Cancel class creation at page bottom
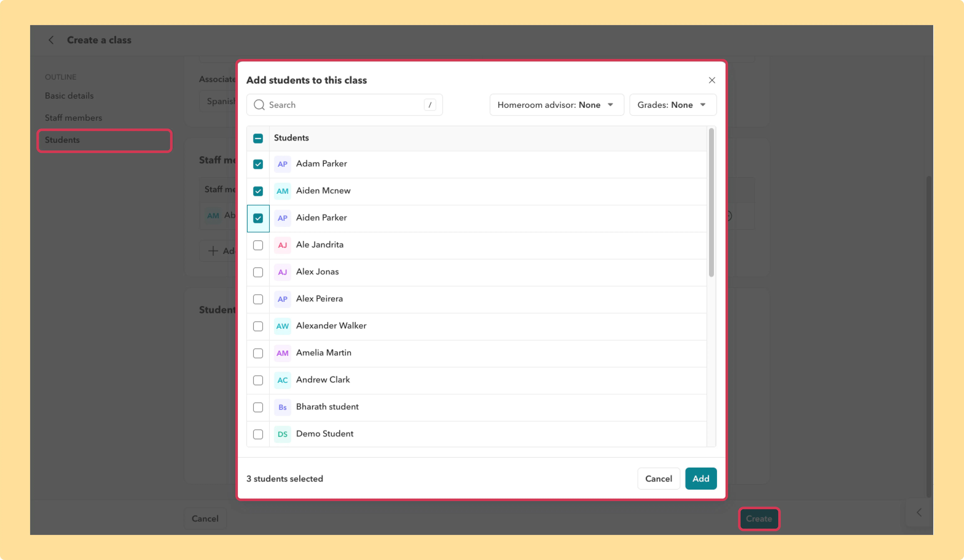The width and height of the screenshot is (964, 560). click(x=205, y=519)
